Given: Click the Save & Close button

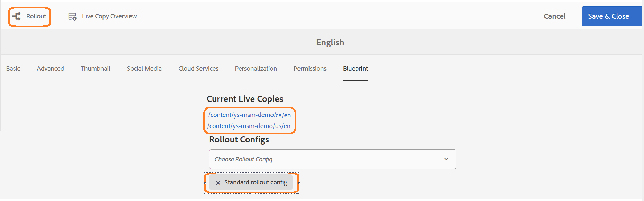Looking at the screenshot, I should (608, 16).
